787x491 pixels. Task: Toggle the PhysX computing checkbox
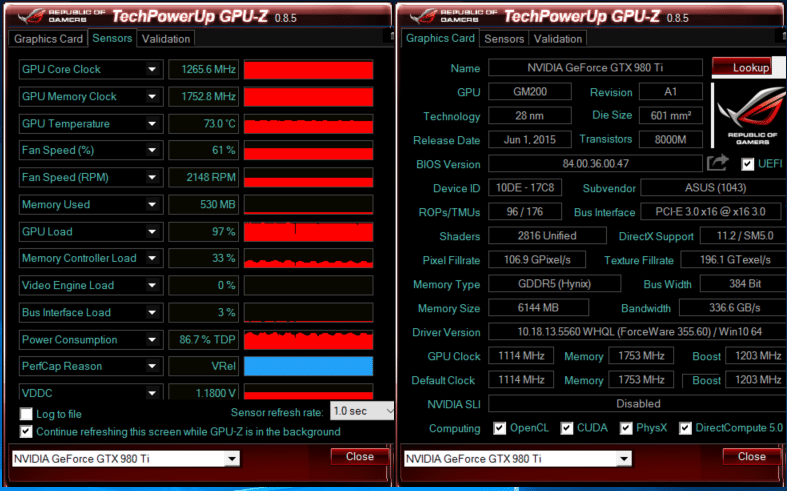click(x=625, y=428)
